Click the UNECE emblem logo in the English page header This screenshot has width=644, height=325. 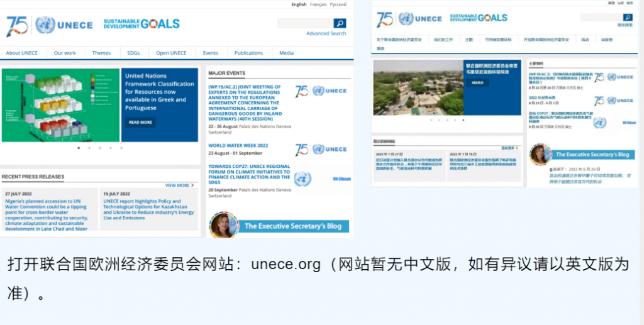(64, 25)
